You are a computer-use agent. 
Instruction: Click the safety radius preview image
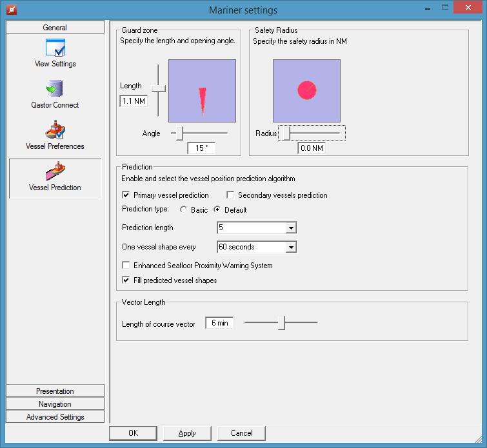coord(306,91)
